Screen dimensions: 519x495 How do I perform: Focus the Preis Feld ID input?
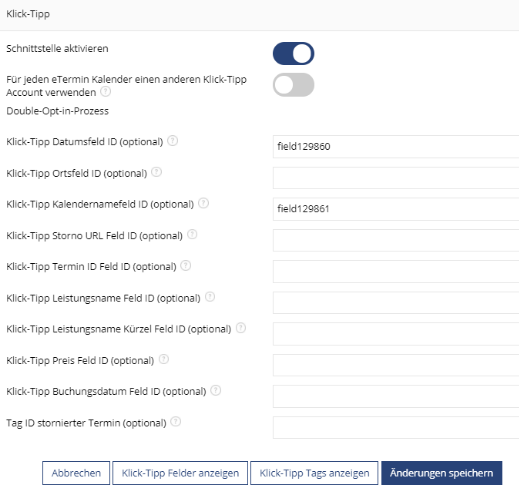click(396, 365)
